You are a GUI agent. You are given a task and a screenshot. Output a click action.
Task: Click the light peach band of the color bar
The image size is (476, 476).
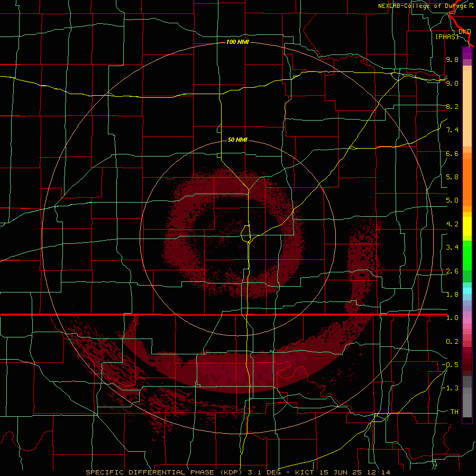coord(467,108)
